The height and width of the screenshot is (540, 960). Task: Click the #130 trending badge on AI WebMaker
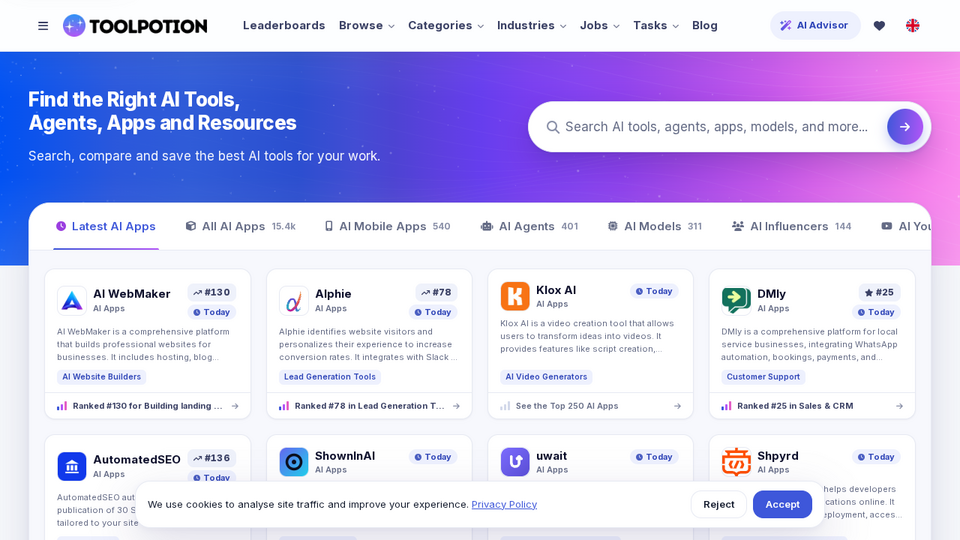(x=212, y=293)
